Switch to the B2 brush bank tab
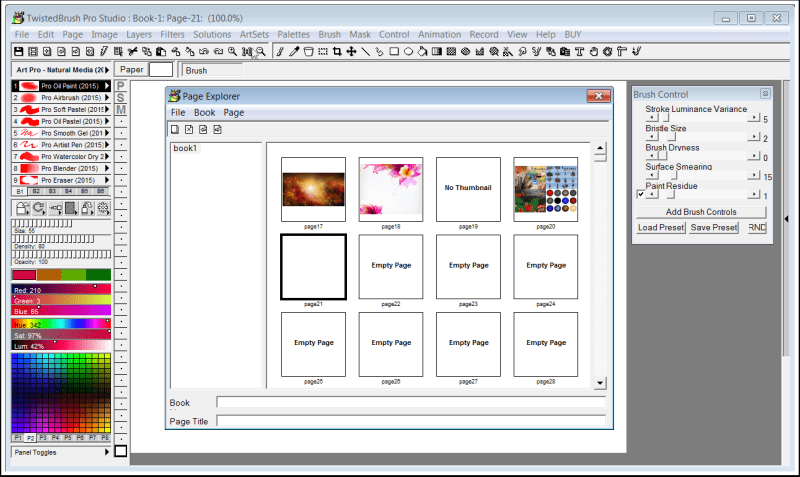Image resolution: width=800 pixels, height=477 pixels. (36, 191)
